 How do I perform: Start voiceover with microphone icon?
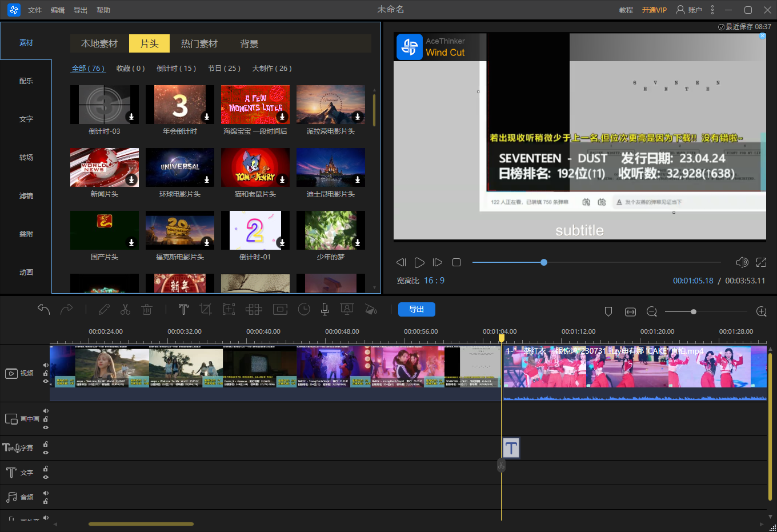coord(325,309)
